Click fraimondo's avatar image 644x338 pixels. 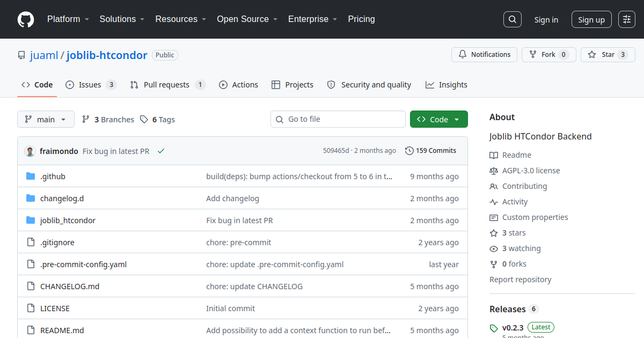click(30, 151)
